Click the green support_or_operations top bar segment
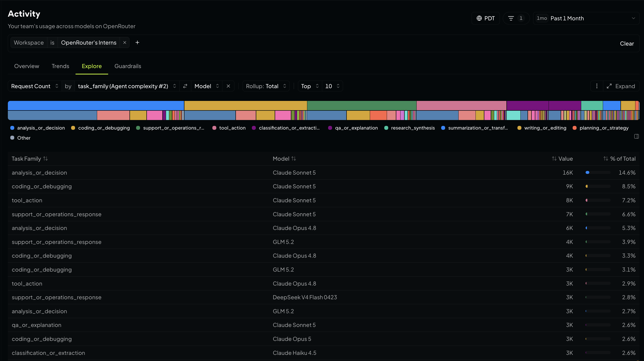The width and height of the screenshot is (644, 361). click(362, 106)
